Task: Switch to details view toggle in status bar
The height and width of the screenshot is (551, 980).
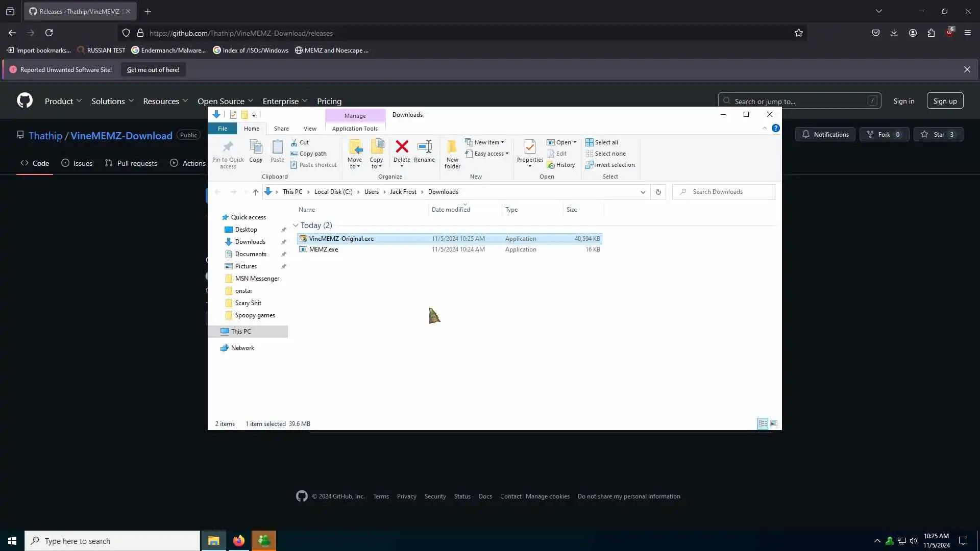Action: (763, 423)
